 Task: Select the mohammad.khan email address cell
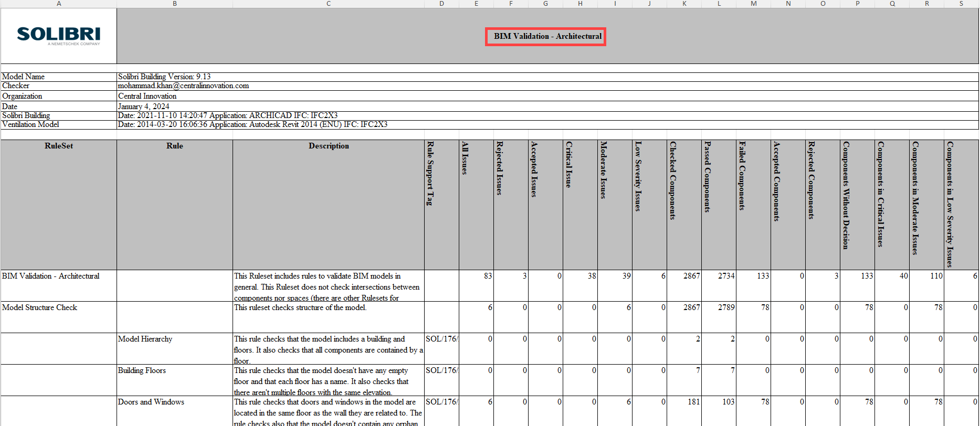click(x=547, y=86)
